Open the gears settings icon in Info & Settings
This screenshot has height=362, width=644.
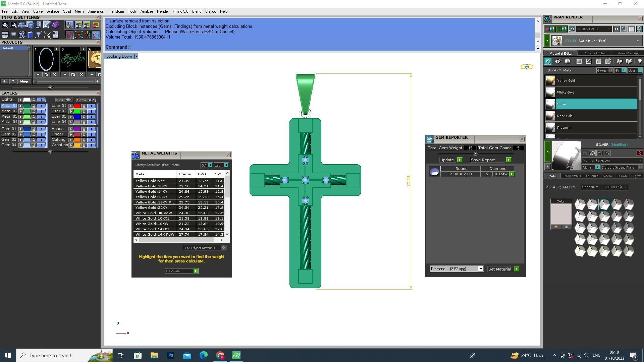pos(5,25)
